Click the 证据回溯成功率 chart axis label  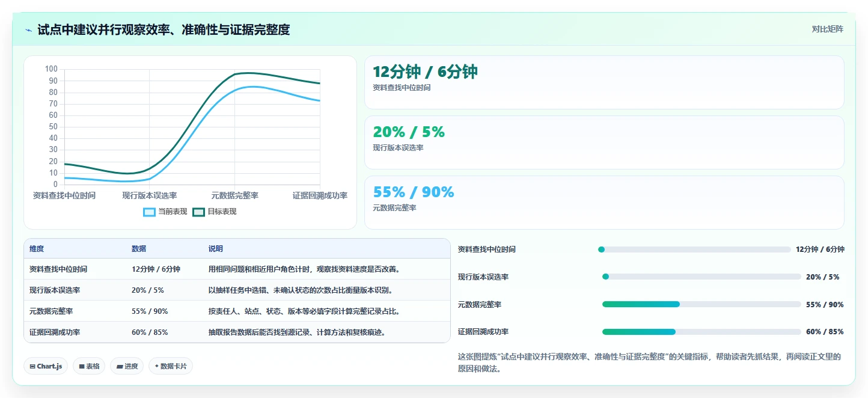click(x=320, y=195)
